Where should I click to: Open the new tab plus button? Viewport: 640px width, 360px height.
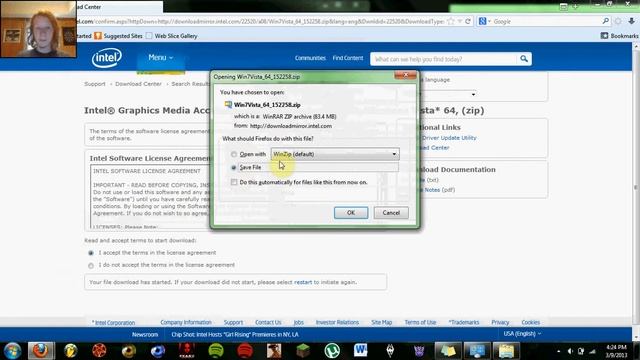[x=576, y=7]
